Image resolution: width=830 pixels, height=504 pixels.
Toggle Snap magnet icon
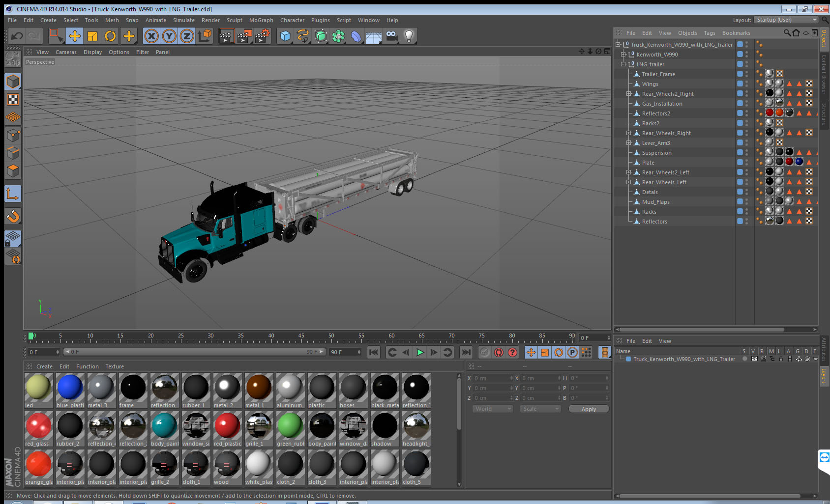[13, 216]
